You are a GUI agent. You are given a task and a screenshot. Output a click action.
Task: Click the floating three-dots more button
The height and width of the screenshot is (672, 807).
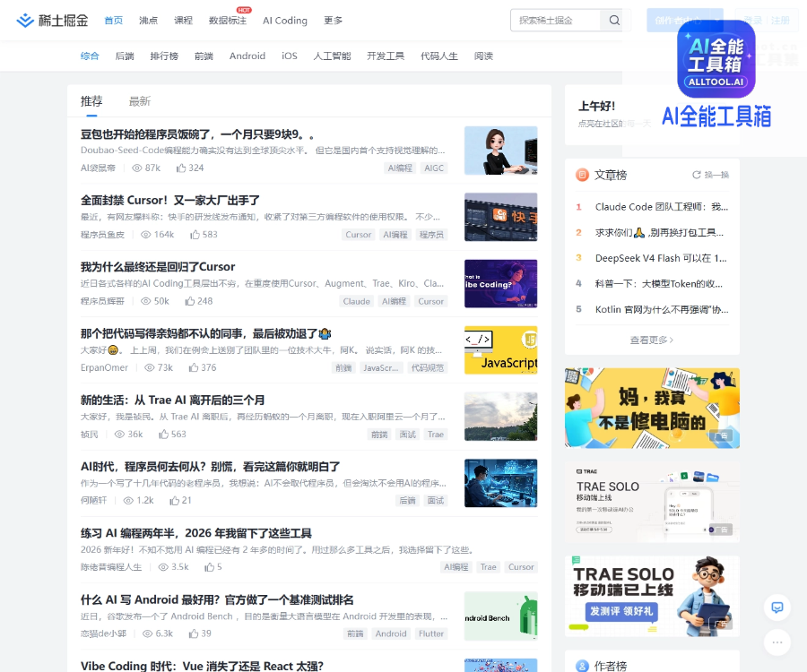[777, 642]
